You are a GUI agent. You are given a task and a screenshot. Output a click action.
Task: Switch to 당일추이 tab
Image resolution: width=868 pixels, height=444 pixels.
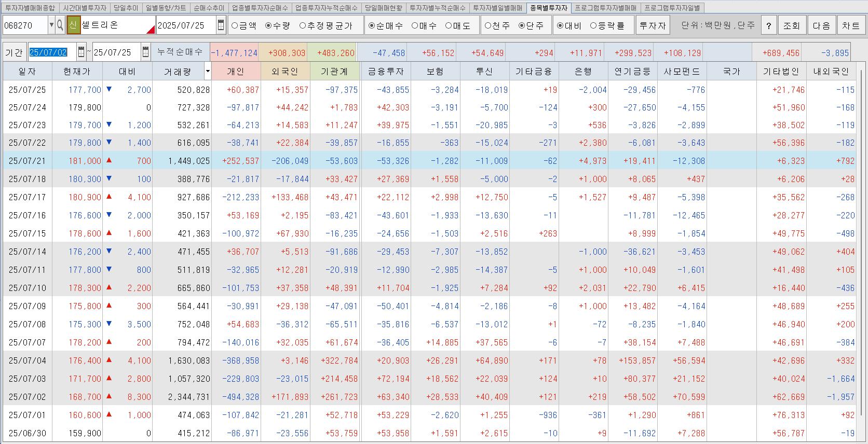point(126,8)
